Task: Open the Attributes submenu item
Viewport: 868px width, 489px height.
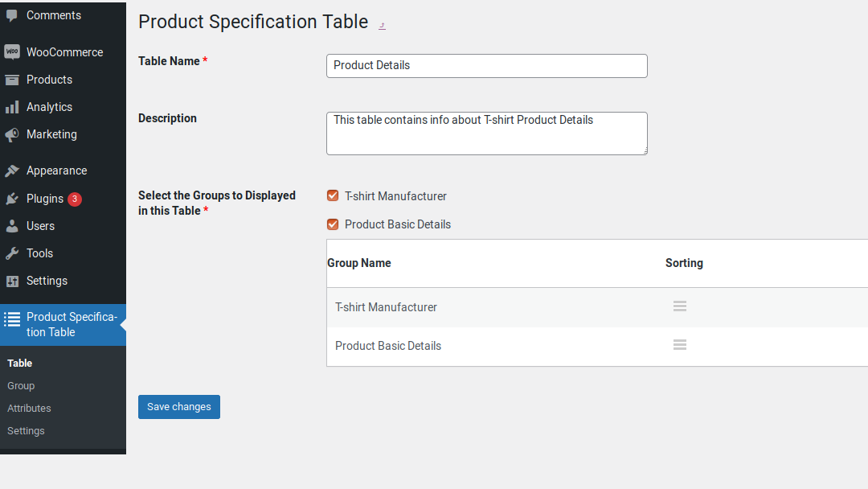Action: tap(28, 408)
